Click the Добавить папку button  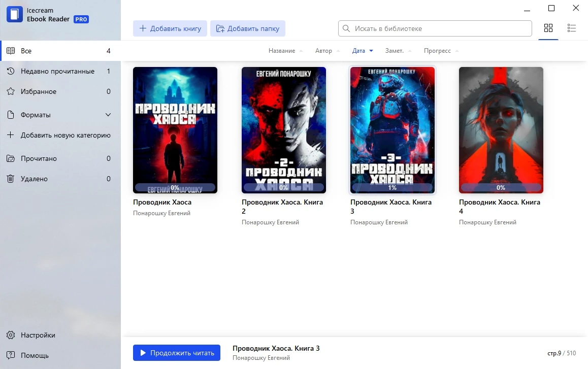point(247,28)
